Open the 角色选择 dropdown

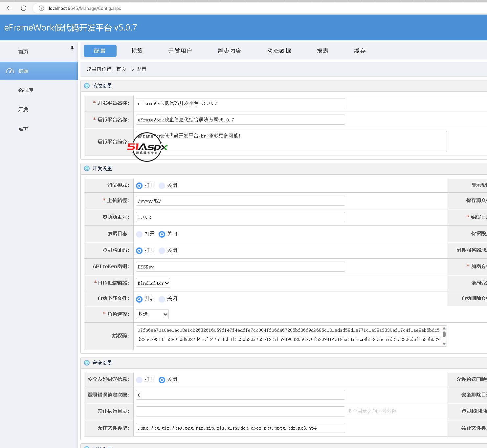152,314
